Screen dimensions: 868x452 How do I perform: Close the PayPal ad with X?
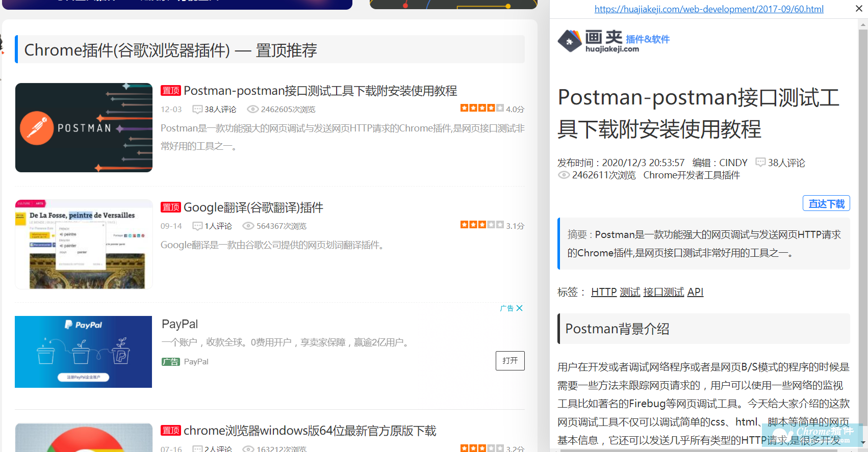[520, 308]
